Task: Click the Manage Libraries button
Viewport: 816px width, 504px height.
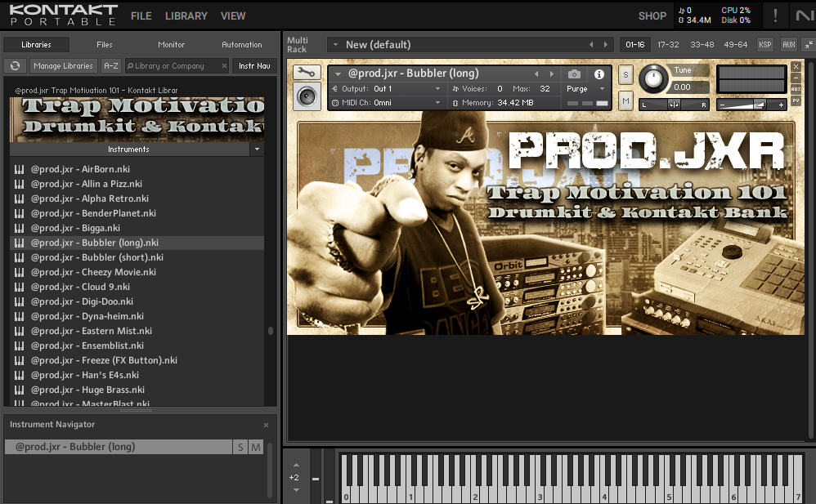Action: [x=63, y=65]
